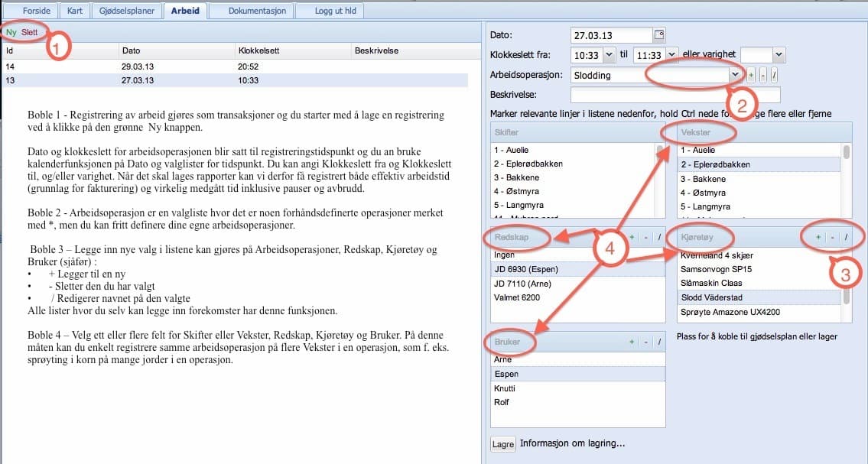
Task: Delete the selected Arbeidsoperasjon with the minus icon
Action: tap(763, 75)
